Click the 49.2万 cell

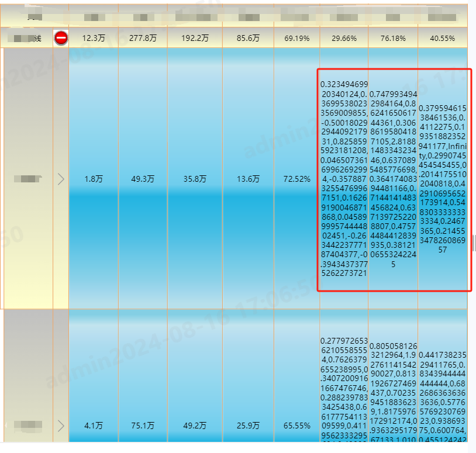195,426
